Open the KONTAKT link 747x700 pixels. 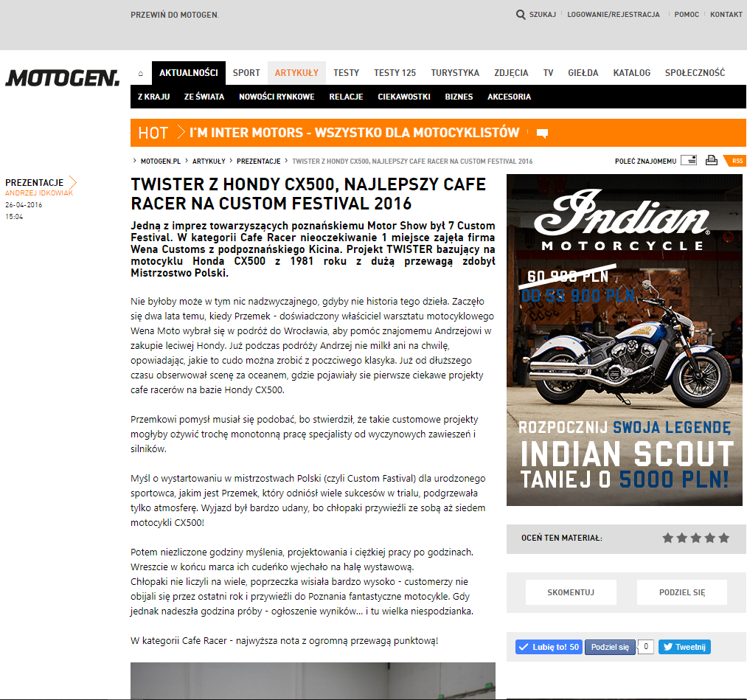[x=726, y=15]
